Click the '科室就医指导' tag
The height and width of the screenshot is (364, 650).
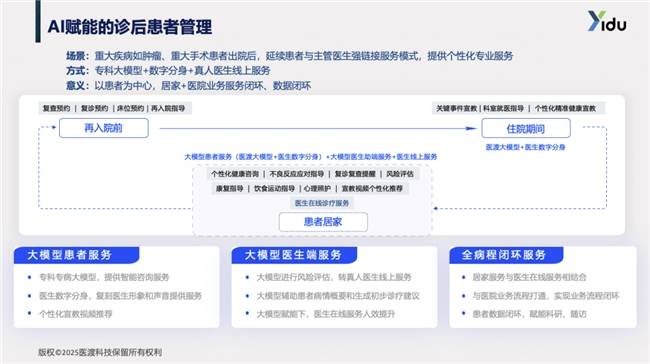point(503,109)
